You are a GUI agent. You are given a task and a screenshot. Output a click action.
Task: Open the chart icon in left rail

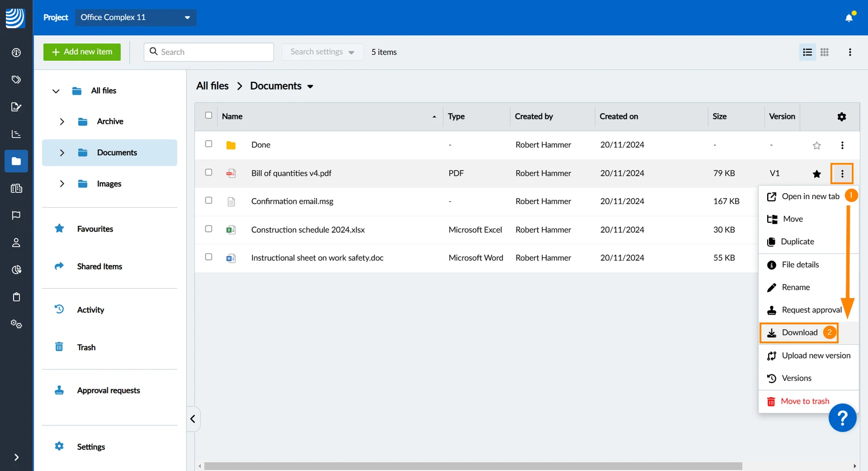pos(16,134)
